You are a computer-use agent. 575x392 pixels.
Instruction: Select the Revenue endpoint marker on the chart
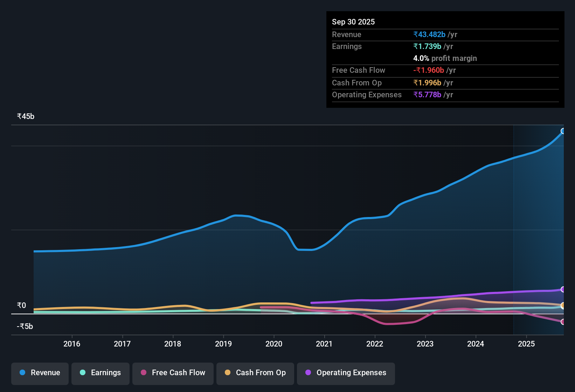click(563, 131)
